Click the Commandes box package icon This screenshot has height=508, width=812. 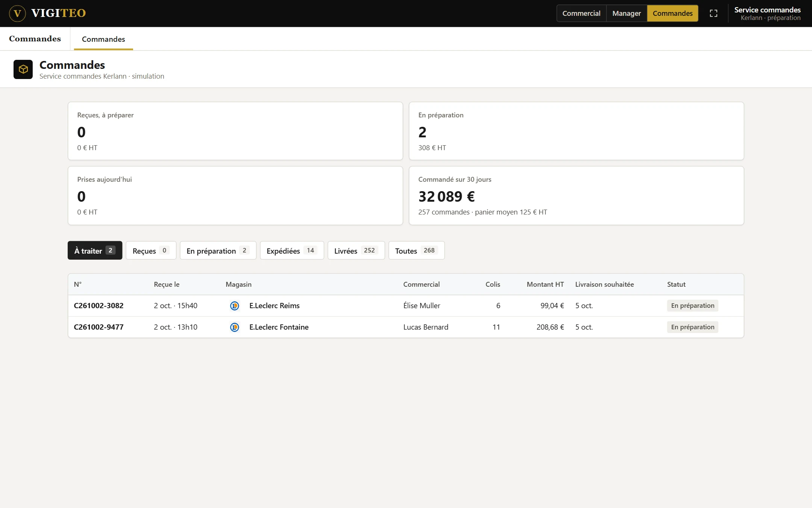[23, 69]
